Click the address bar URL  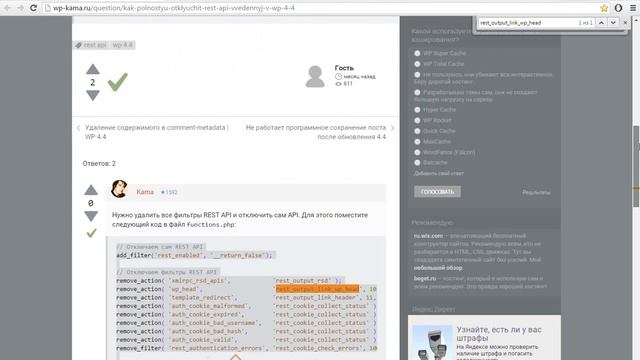tap(174, 8)
